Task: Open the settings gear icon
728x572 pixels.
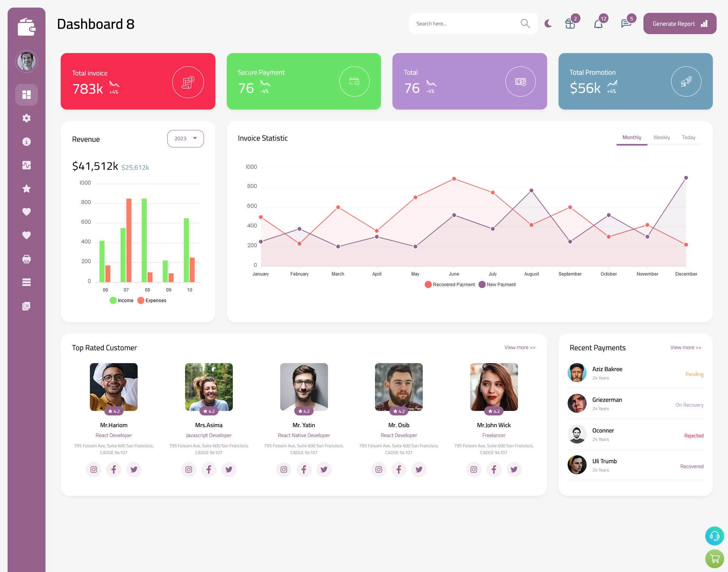Action: (x=26, y=118)
